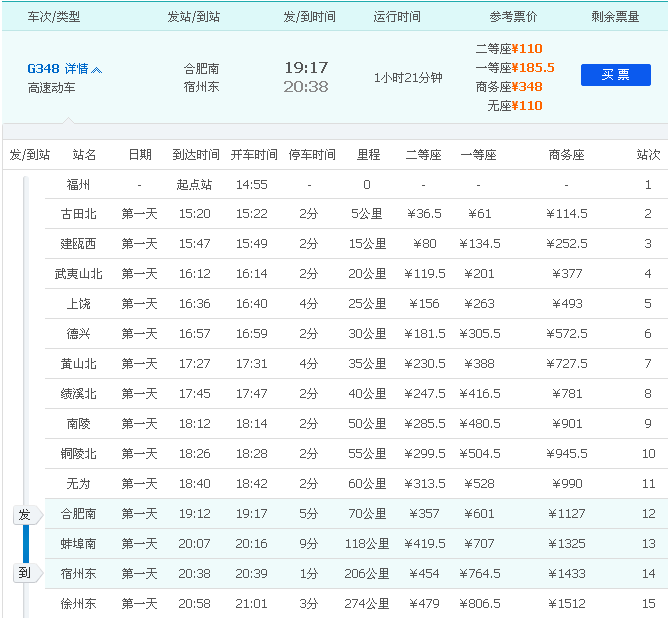Viewport: 668px width, 618px height.
Task: Select the 参考票价 column header
Action: pyautogui.click(x=513, y=17)
